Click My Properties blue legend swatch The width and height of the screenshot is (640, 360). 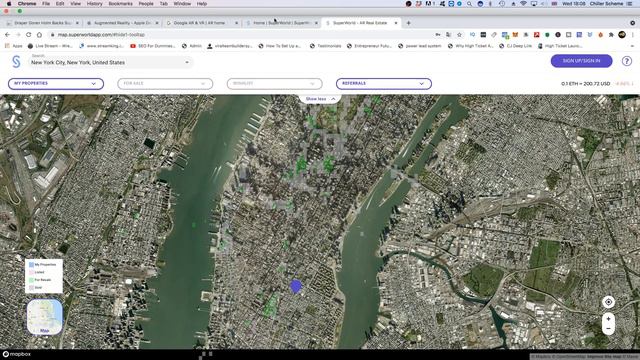(31, 264)
